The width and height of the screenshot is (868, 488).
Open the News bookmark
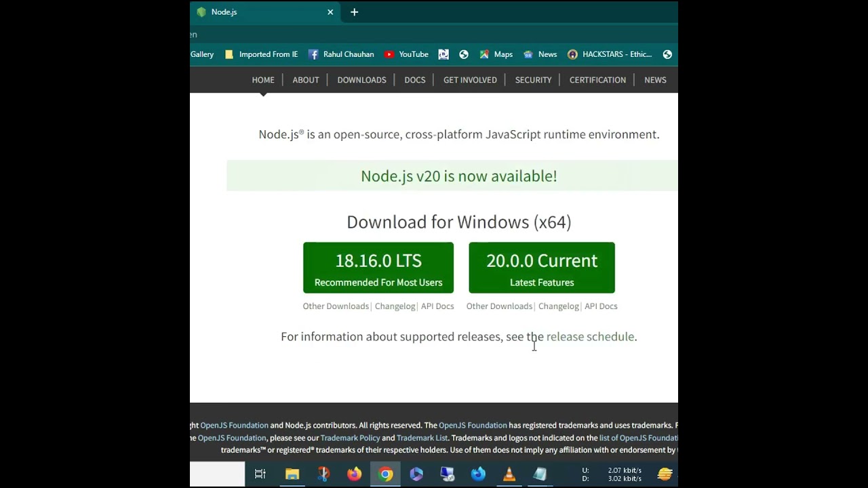[540, 54]
